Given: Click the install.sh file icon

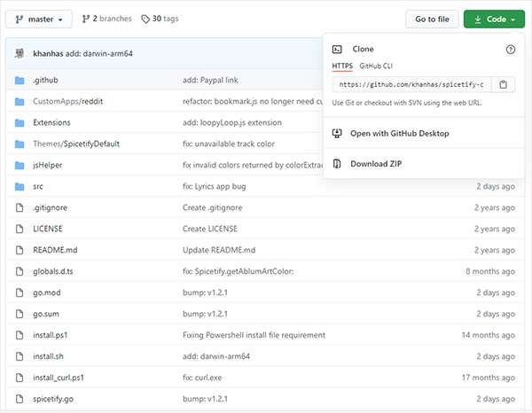Looking at the screenshot, I should click(20, 356).
